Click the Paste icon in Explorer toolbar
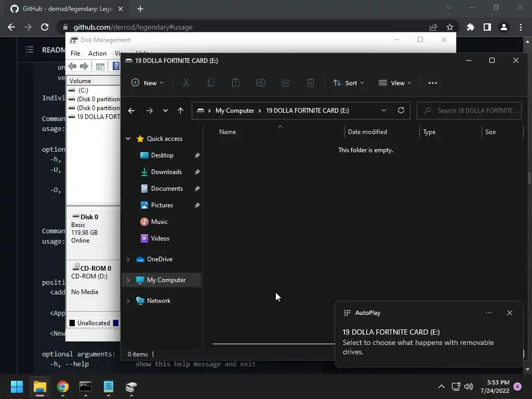 pos(236,83)
